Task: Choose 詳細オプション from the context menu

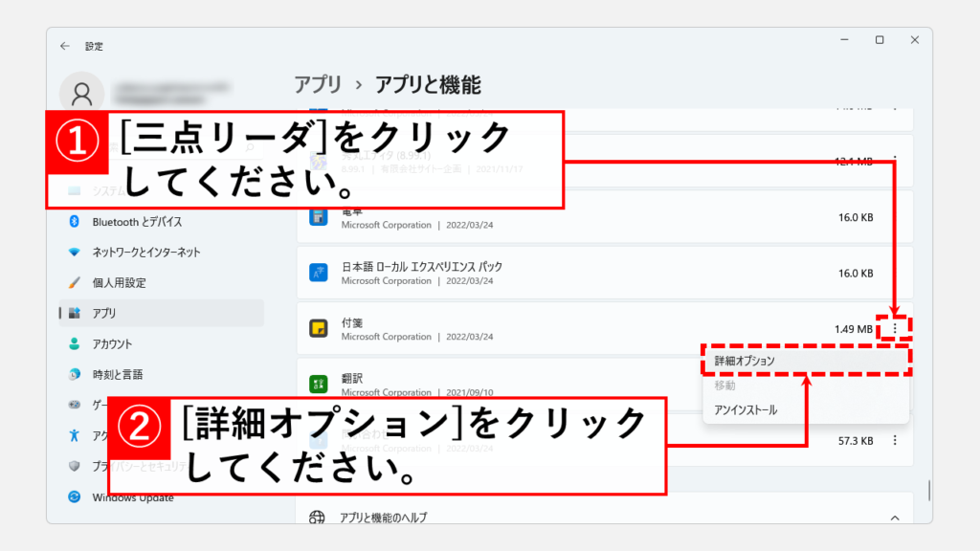Action: [745, 361]
